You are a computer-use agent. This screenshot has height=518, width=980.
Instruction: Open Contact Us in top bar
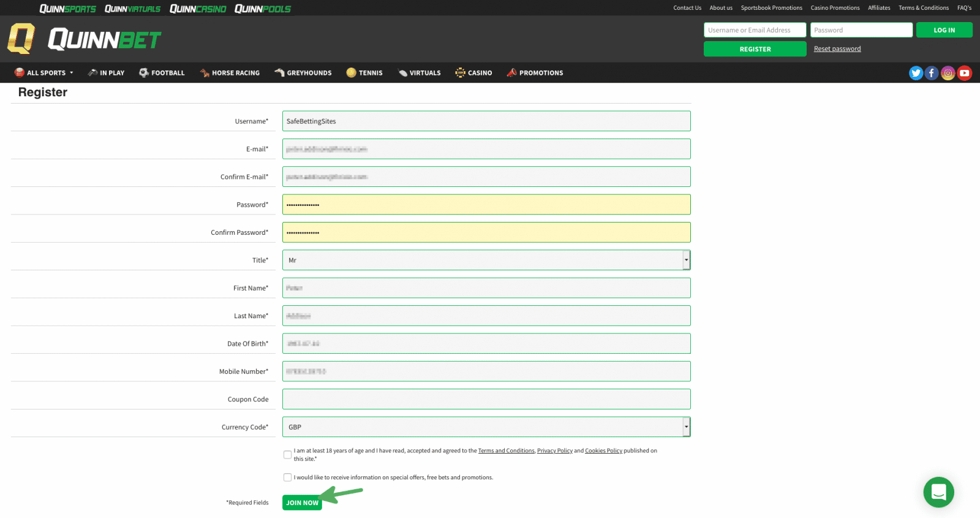coord(687,8)
